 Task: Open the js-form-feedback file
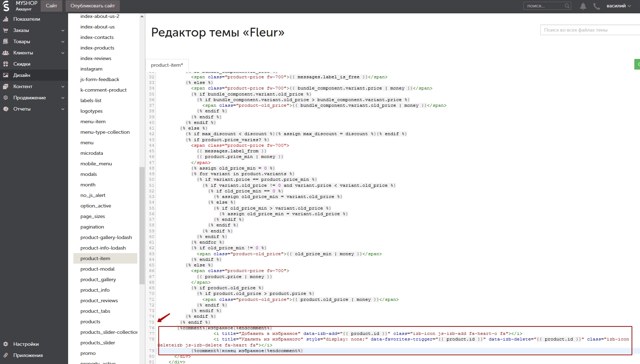100,79
